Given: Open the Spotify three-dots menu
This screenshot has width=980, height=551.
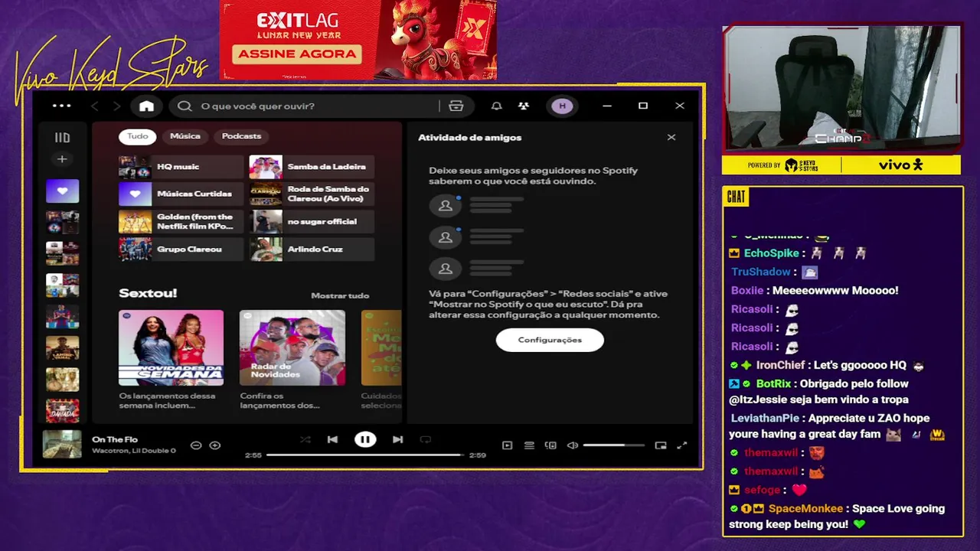Looking at the screenshot, I should (61, 106).
